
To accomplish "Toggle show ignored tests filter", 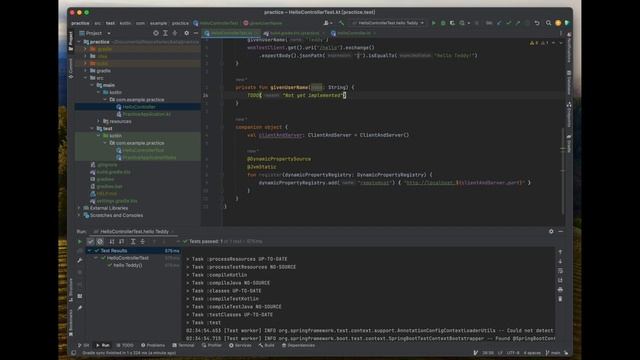I will pyautogui.click(x=100, y=242).
